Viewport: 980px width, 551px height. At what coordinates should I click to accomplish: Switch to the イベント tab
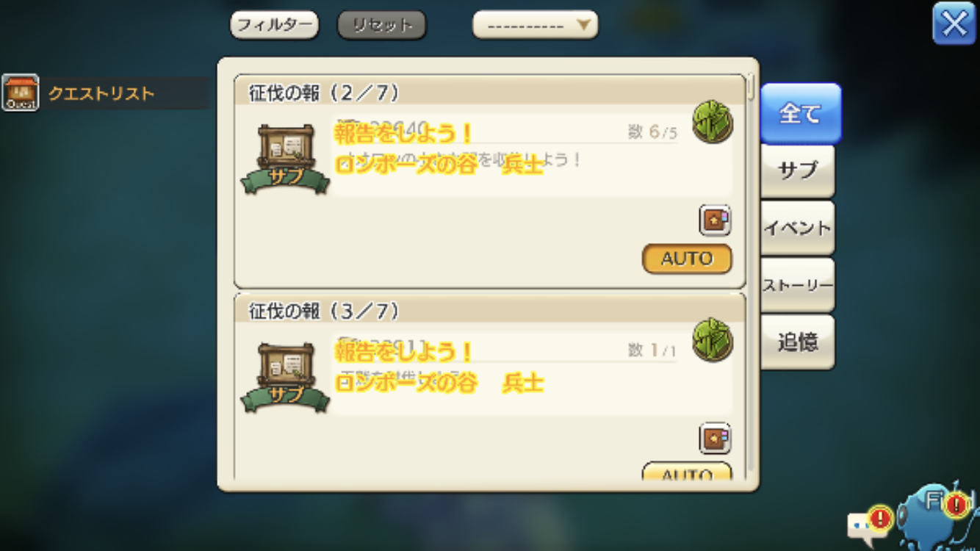(798, 228)
